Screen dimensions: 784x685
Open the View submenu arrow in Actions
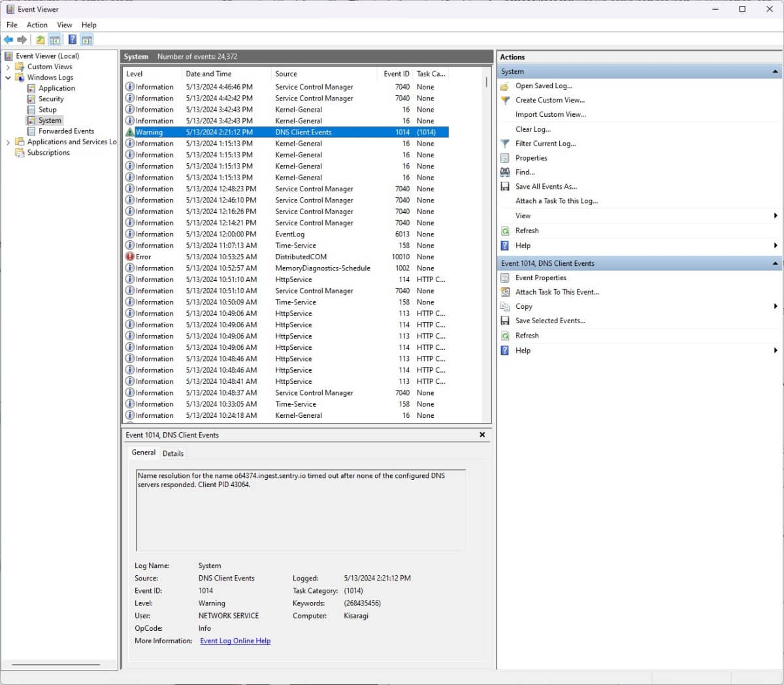776,216
